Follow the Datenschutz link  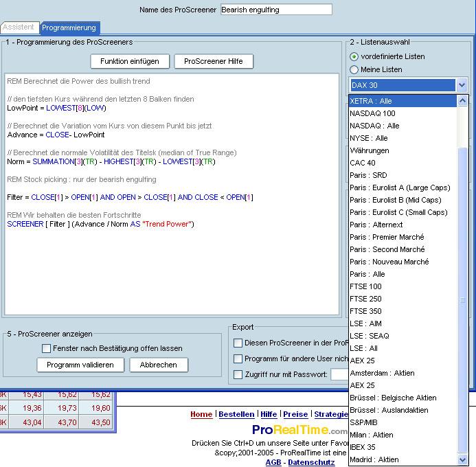(x=311, y=462)
